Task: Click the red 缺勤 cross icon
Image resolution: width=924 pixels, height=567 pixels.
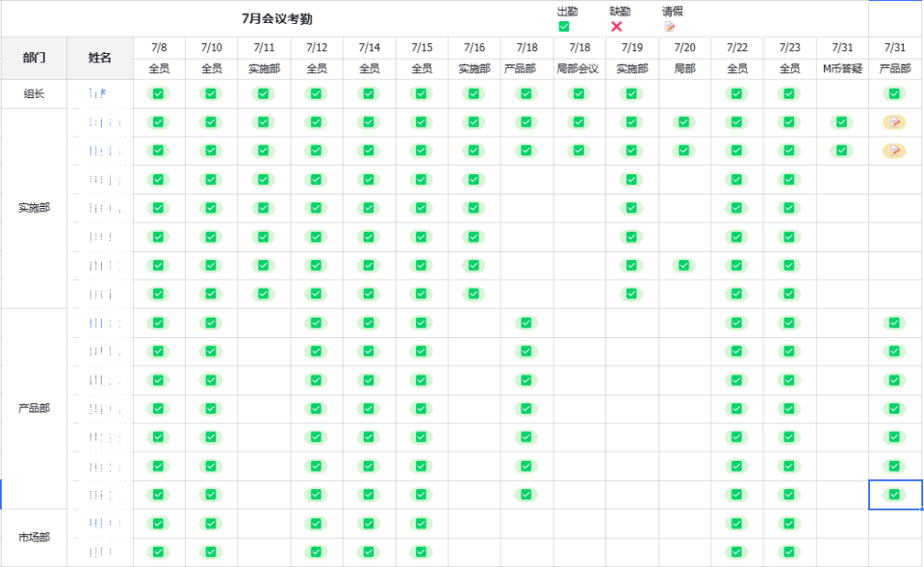Action: point(616,27)
